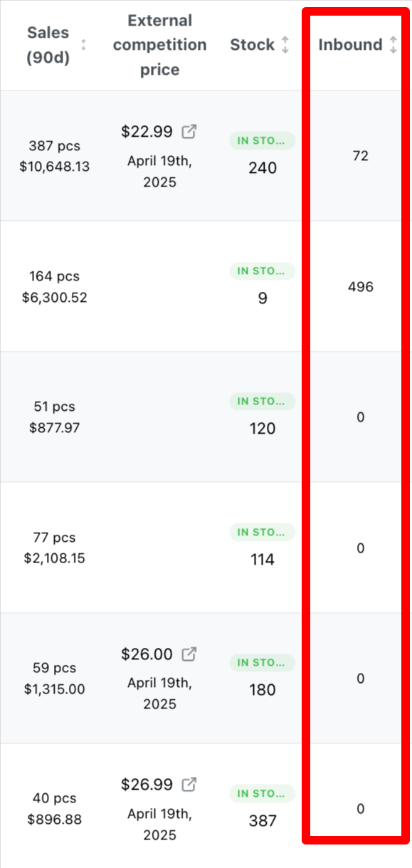The image size is (412, 868).
Task: Select the $22.99 competition price
Action: point(147,132)
